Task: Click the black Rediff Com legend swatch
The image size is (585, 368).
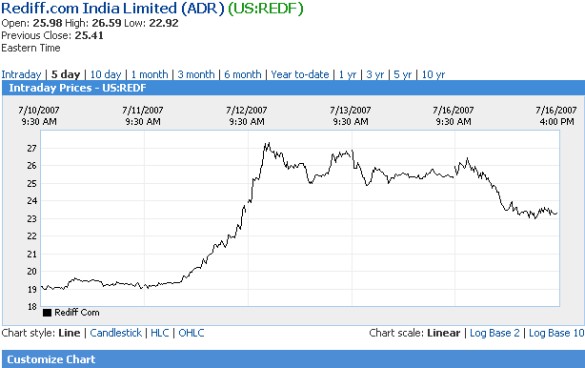Action: point(47,312)
